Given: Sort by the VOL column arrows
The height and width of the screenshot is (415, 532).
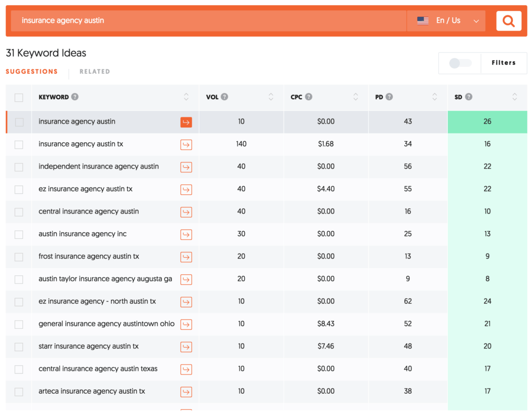Looking at the screenshot, I should (271, 97).
